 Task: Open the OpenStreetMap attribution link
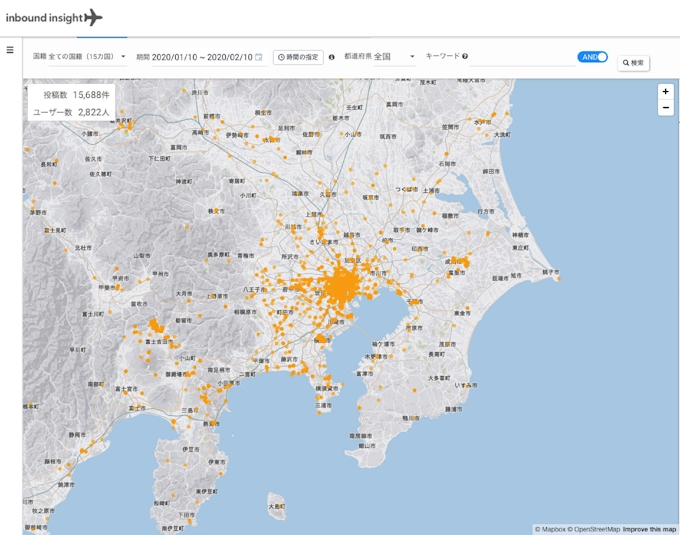(x=594, y=529)
